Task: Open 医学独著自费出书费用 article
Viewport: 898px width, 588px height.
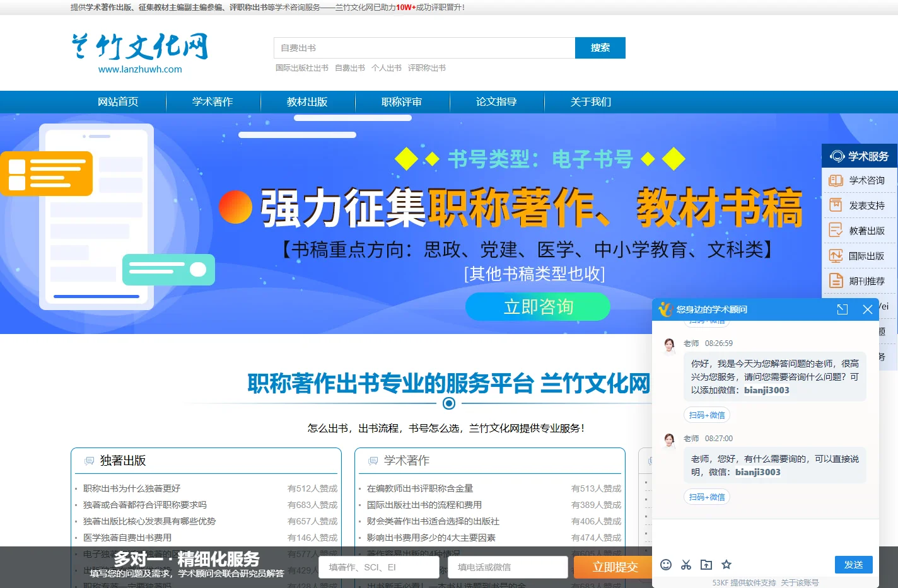Action: (127, 538)
